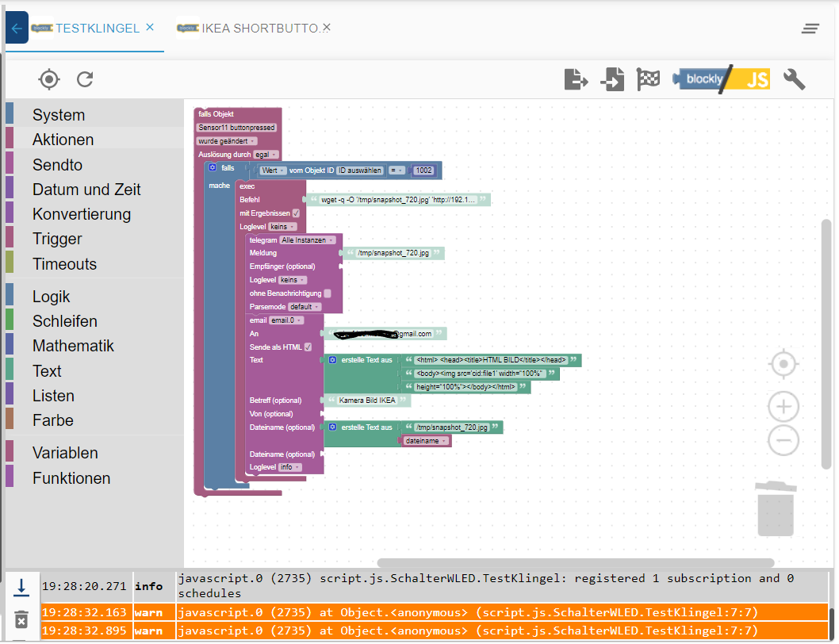Open the Parsemode default dropdown
839x644 pixels.
pos(305,307)
